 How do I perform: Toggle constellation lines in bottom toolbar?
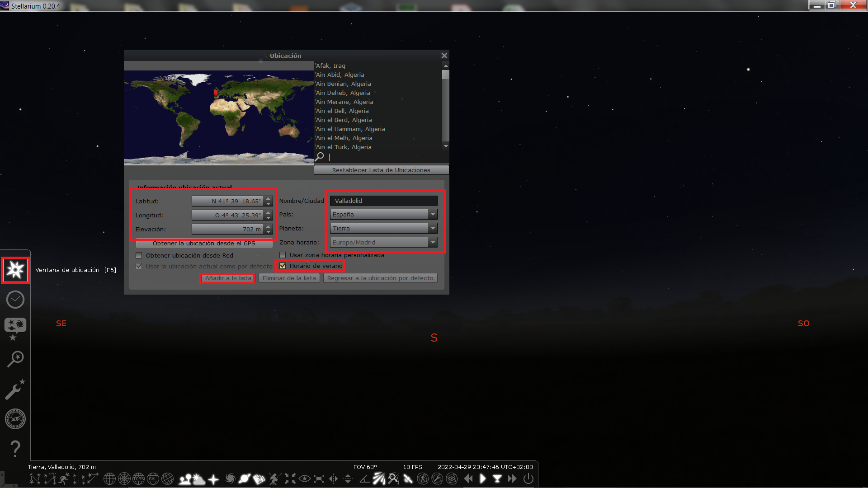coord(35,479)
